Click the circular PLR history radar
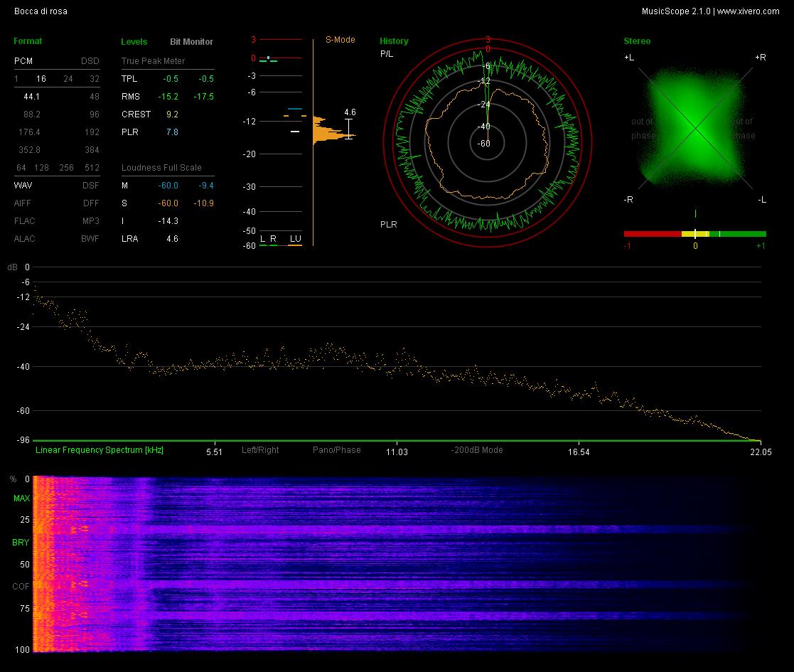This screenshot has height=672, width=794. (x=487, y=144)
